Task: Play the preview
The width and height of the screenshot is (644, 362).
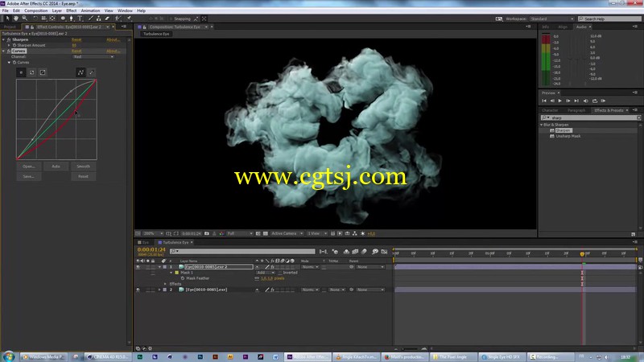Action: [x=559, y=101]
